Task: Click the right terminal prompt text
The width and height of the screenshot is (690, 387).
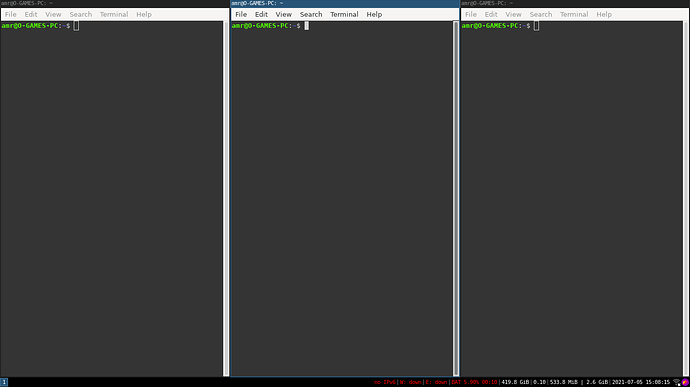Action: click(x=496, y=26)
